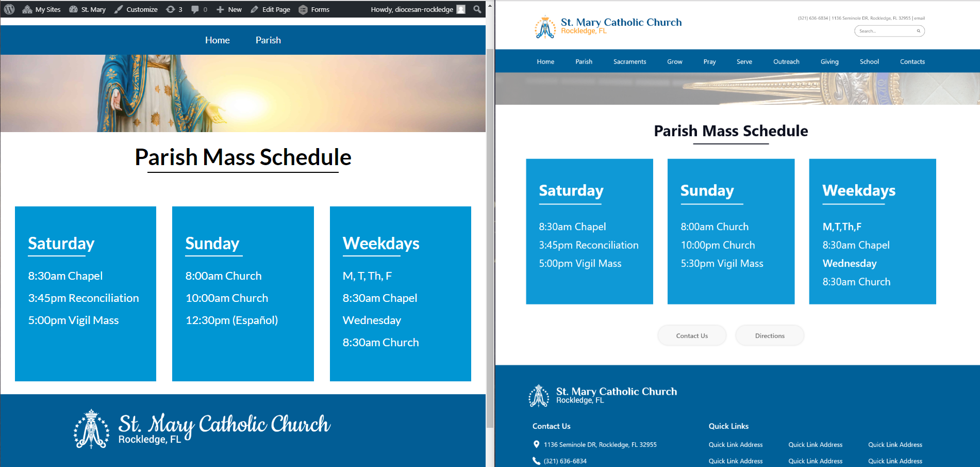Image resolution: width=980 pixels, height=467 pixels.
Task: Click Parish in the left page navigation
Action: tap(268, 40)
